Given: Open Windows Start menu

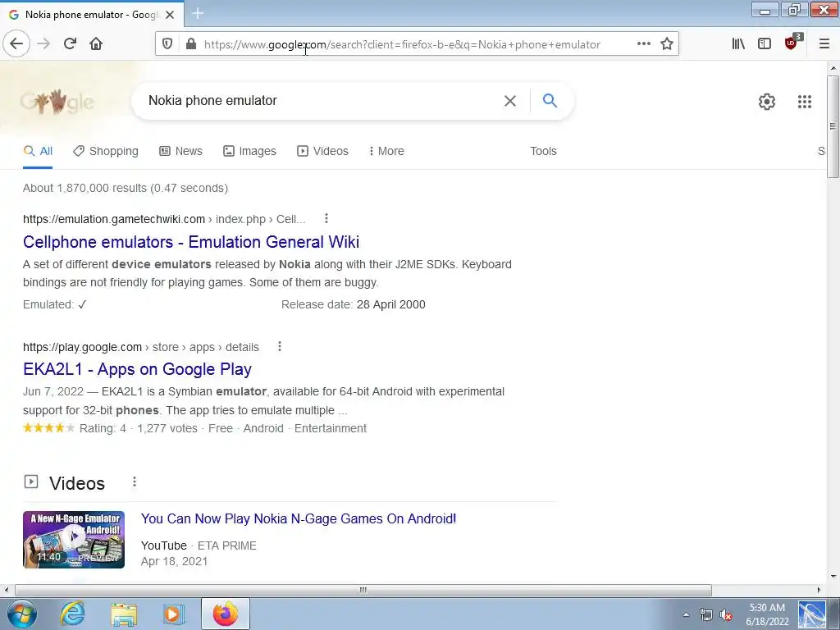Looking at the screenshot, I should 22,614.
